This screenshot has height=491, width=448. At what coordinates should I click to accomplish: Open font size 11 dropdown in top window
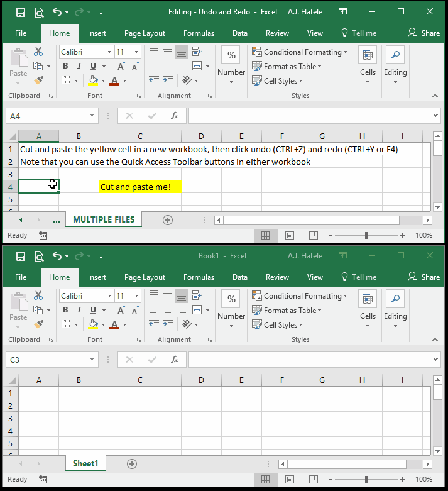coord(137,52)
